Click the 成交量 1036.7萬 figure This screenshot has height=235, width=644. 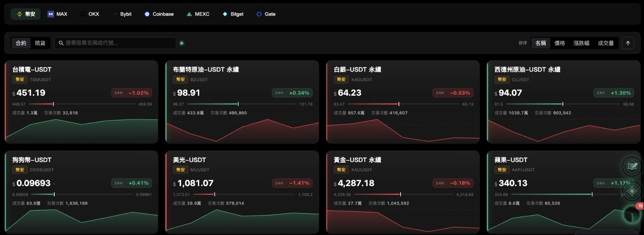511,113
